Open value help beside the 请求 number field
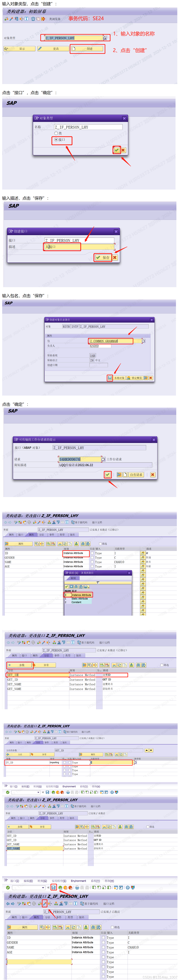Screen dimensions: 178x980 pyautogui.click(x=103, y=459)
